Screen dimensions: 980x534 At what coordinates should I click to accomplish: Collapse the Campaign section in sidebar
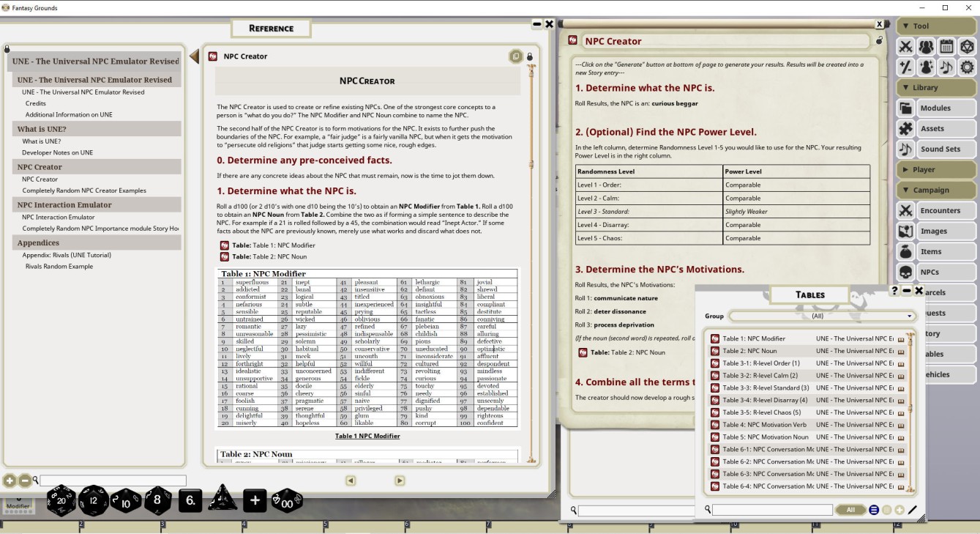(x=936, y=190)
